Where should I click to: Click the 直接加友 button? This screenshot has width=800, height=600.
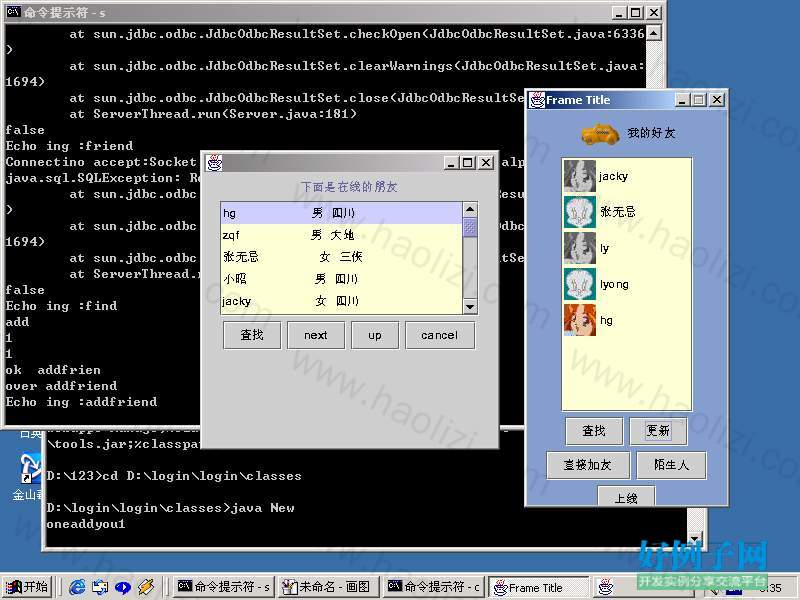pos(588,465)
